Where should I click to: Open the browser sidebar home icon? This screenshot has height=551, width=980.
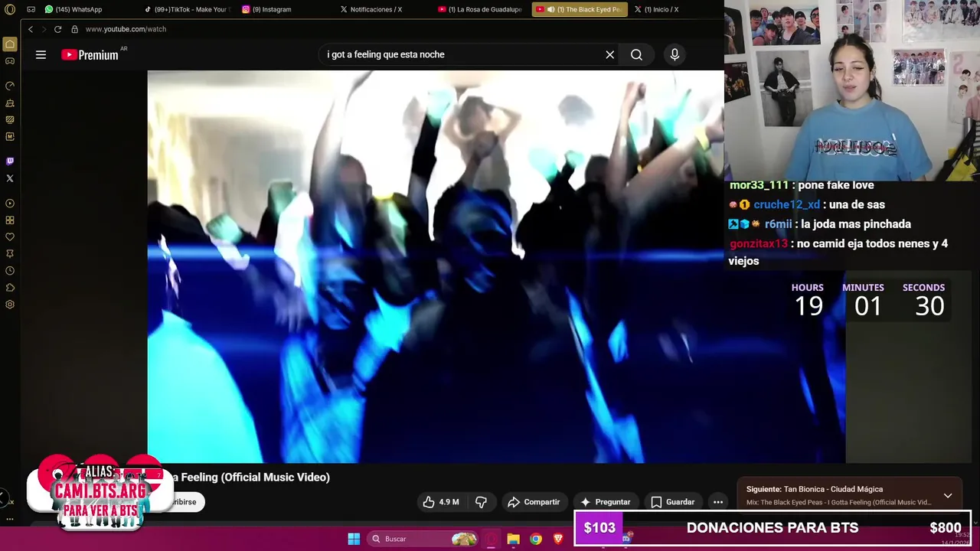[x=10, y=44]
